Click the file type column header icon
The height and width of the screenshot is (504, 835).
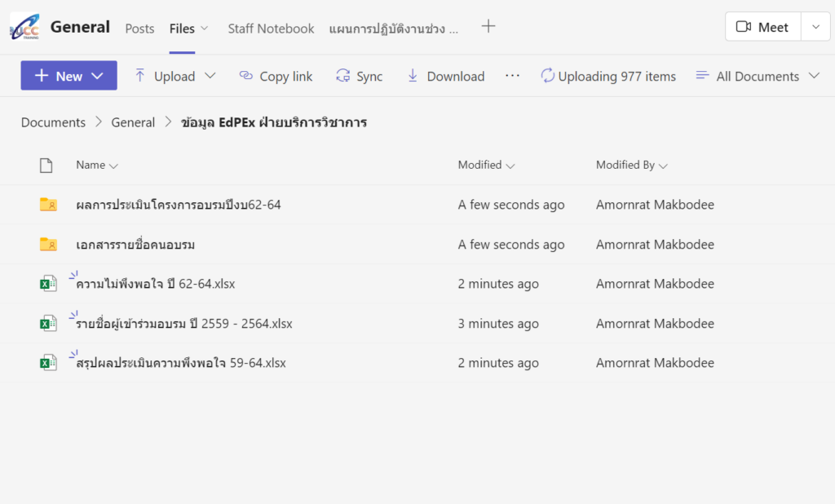[x=46, y=166]
